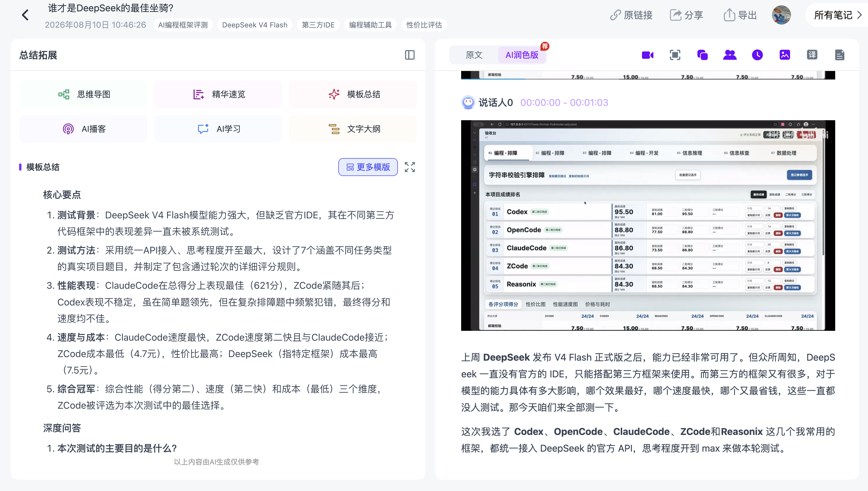Click the 深度问答 heading
868x491 pixels.
tap(62, 428)
